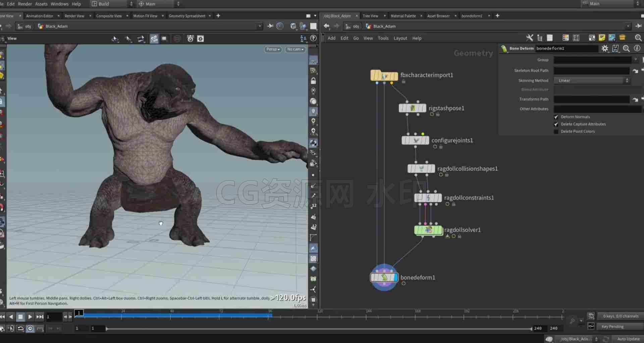This screenshot has width=644, height=343.
Task: Open the network editor wrench tools icon
Action: coord(529,38)
